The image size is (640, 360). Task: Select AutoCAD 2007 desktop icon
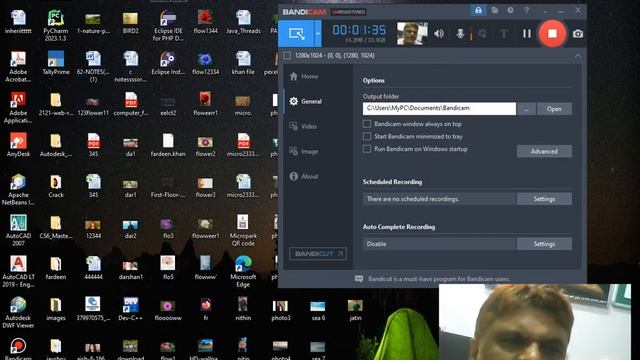pyautogui.click(x=18, y=230)
